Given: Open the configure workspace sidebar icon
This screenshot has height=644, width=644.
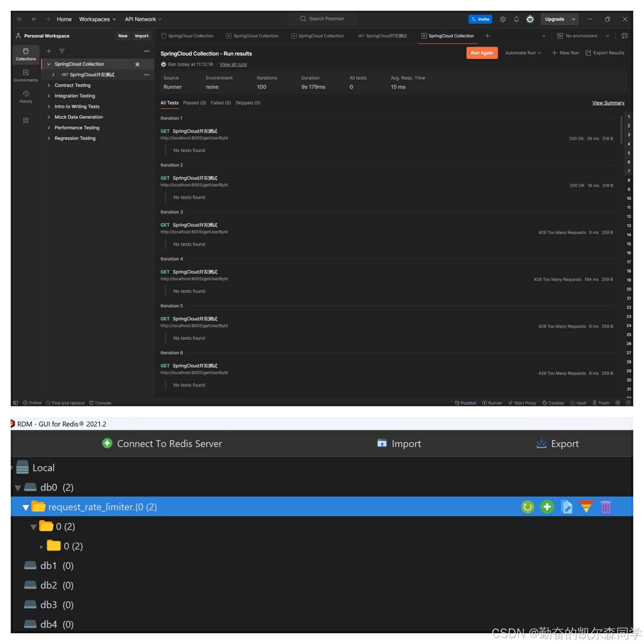Looking at the screenshot, I should pyautogui.click(x=26, y=120).
